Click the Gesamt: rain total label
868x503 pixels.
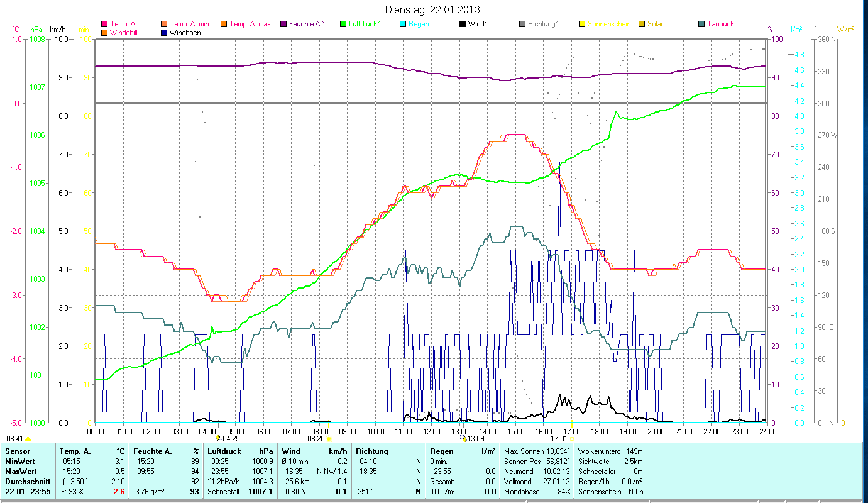pyautogui.click(x=442, y=482)
